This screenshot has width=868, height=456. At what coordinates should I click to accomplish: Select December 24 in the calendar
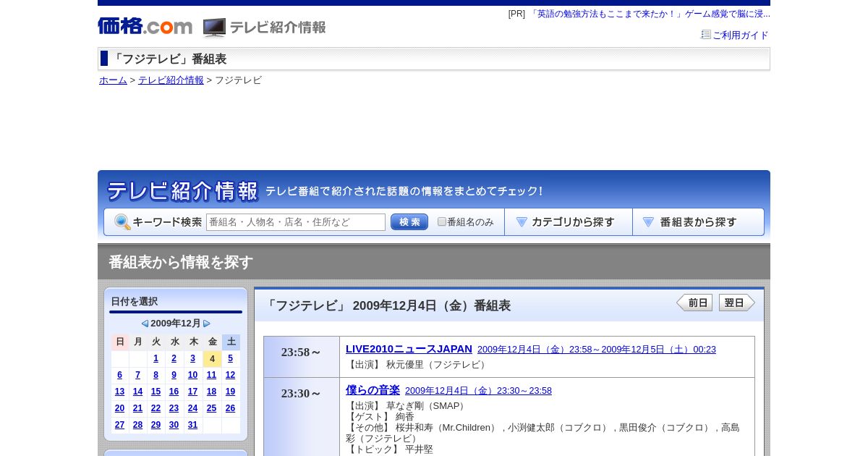(x=192, y=408)
